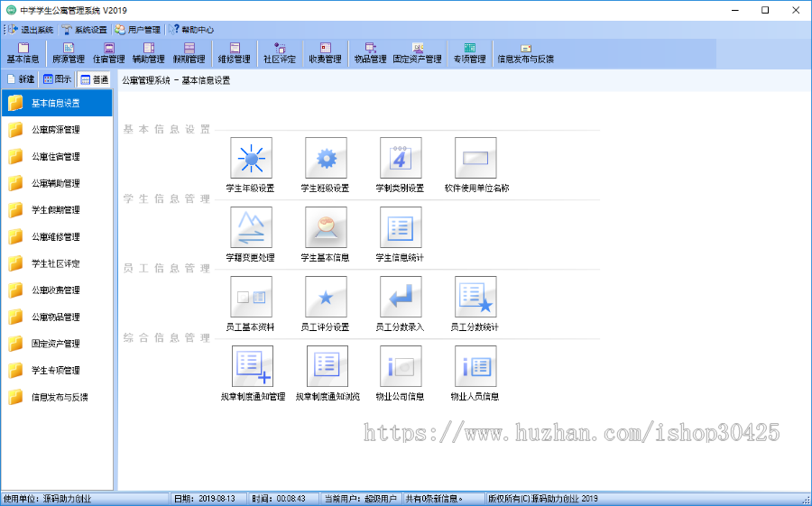Open 规章制度通知管理 icon
Image resolution: width=812 pixels, height=506 pixels.
251,367
